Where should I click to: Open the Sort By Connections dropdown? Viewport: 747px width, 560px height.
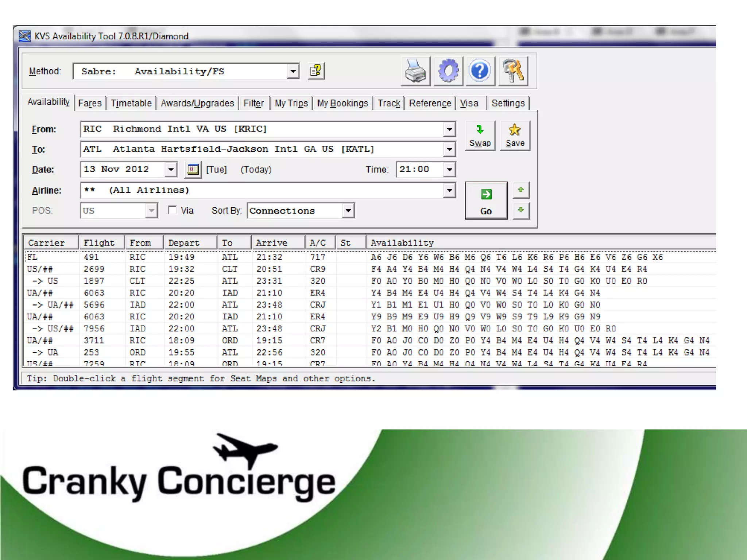pyautogui.click(x=348, y=211)
